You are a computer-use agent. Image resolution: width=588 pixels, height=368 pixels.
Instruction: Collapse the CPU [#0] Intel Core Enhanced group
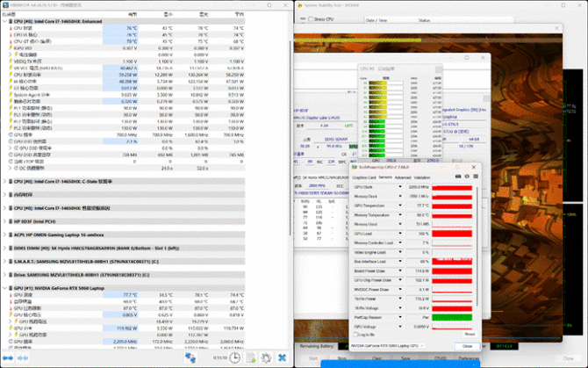click(x=4, y=20)
